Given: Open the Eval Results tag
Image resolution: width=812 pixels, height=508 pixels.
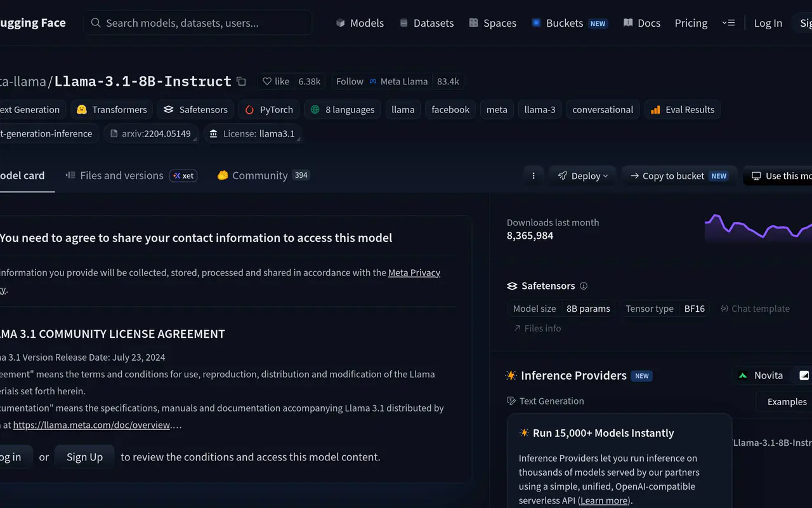Looking at the screenshot, I should pyautogui.click(x=683, y=109).
